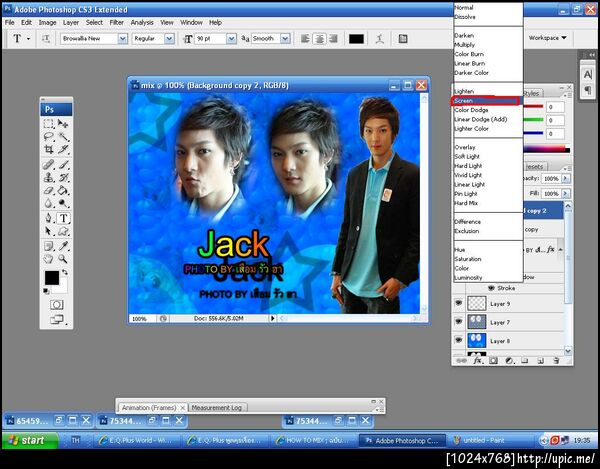This screenshot has height=469, width=600.
Task: Collapse the text layer effects list
Action: (561, 249)
